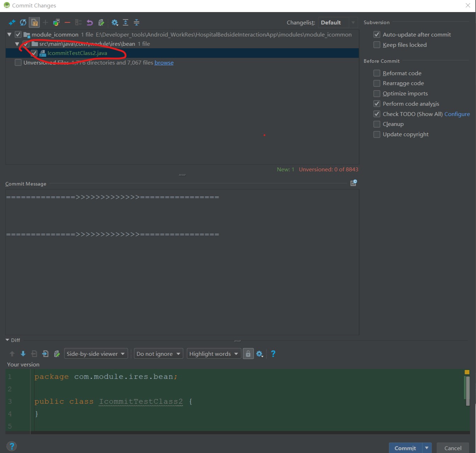Uncheck Check TODO (Show All)
The image size is (476, 453).
377,114
